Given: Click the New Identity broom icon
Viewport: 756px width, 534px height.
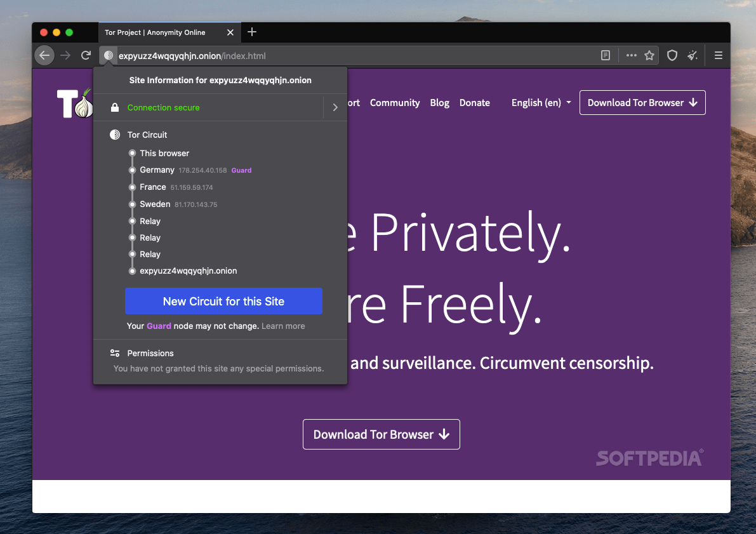Looking at the screenshot, I should pos(693,55).
